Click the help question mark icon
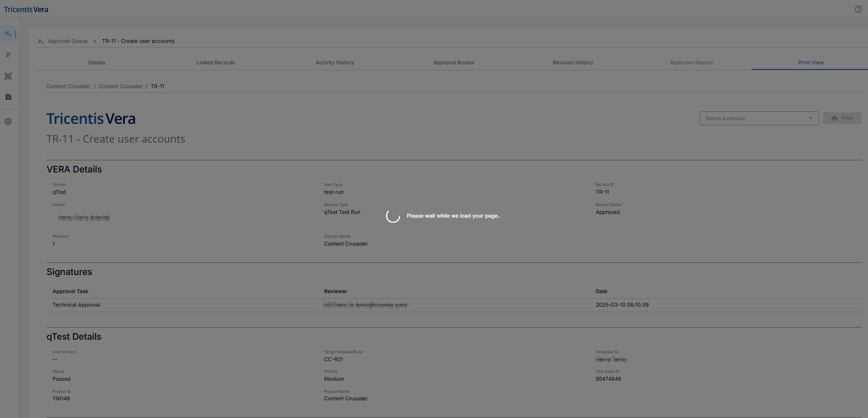Viewport: 868px width, 418px height. [x=858, y=9]
